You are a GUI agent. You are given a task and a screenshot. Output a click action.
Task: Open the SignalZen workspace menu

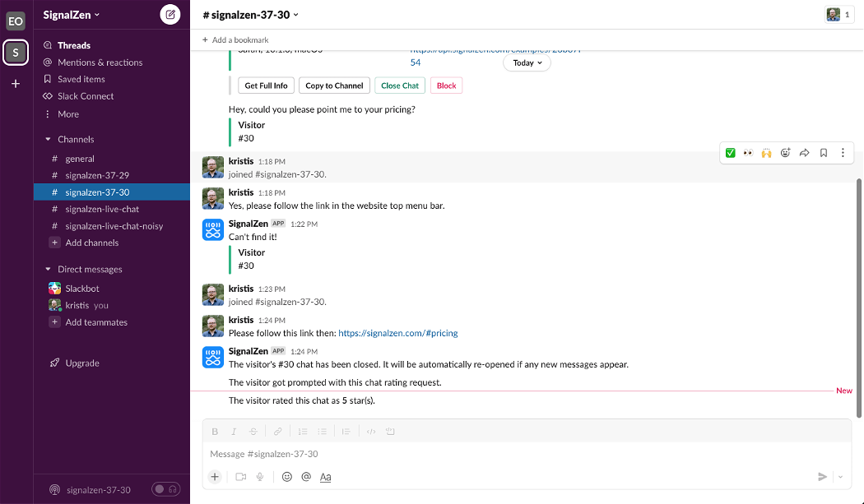pyautogui.click(x=71, y=15)
